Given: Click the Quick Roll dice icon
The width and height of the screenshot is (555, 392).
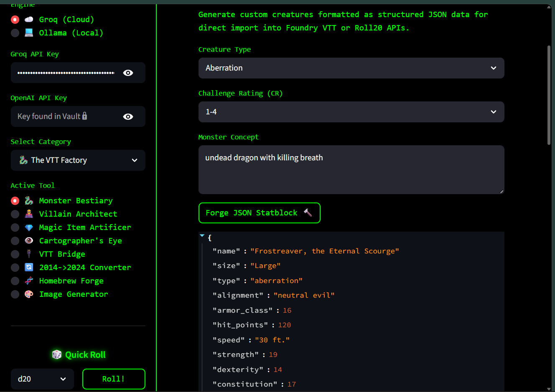Looking at the screenshot, I should click(56, 354).
